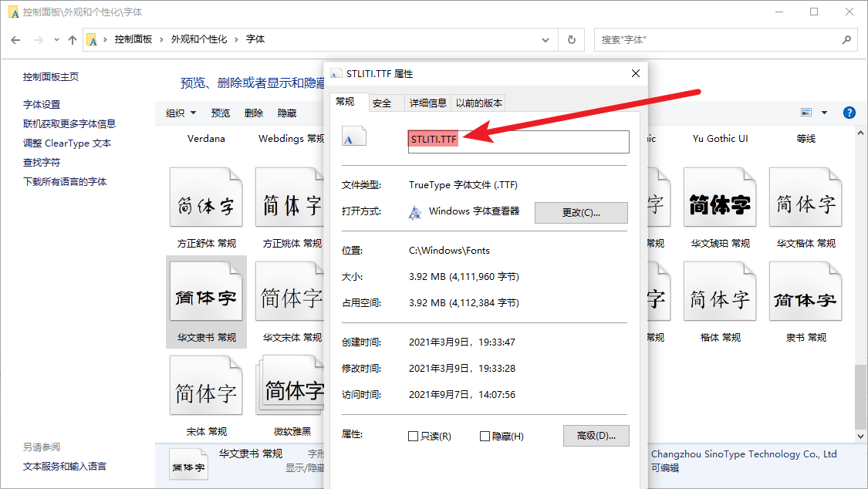Screen dimensions: 868x489
Task: Switch to the 安全 tab
Action: 382,103
